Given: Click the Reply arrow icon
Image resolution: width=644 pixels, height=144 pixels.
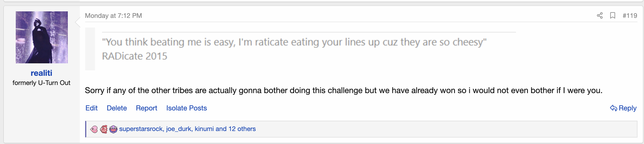Looking at the screenshot, I should [613, 108].
